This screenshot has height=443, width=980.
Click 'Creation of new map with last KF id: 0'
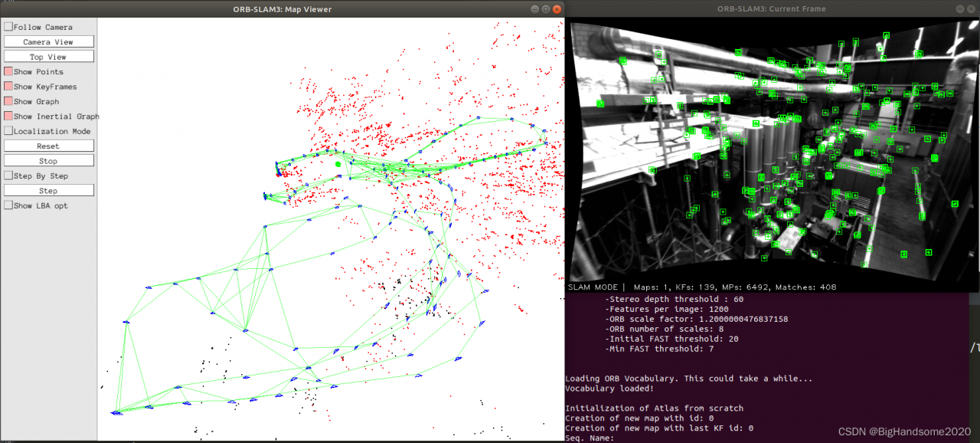pyautogui.click(x=658, y=428)
